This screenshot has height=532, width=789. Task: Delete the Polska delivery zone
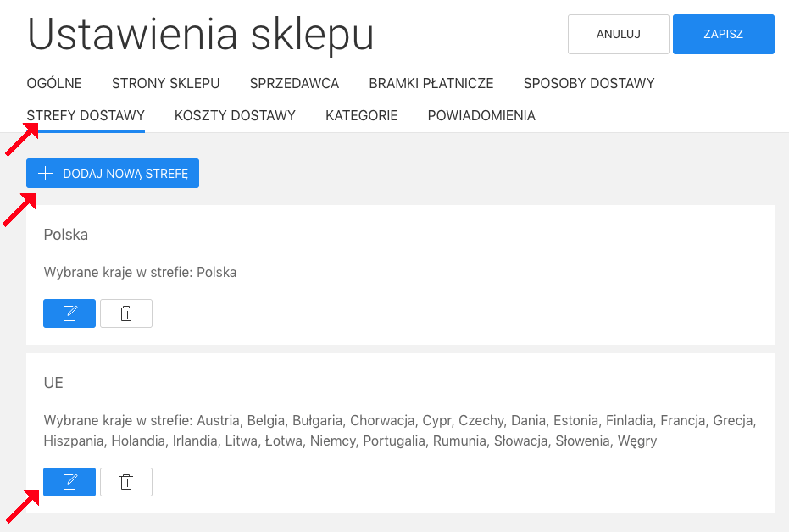point(126,313)
